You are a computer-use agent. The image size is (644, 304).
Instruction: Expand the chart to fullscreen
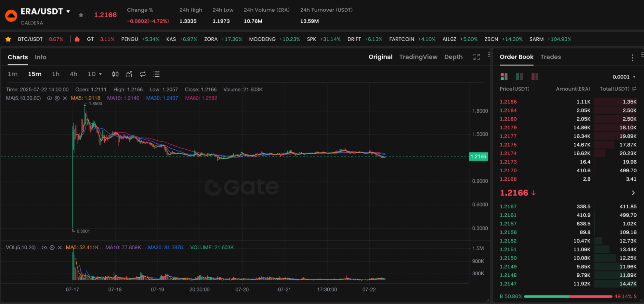click(x=476, y=57)
